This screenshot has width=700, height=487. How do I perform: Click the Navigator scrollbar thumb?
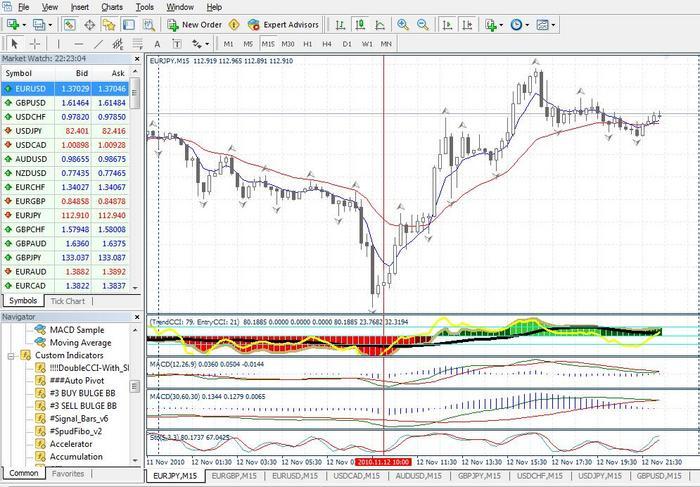pos(134,386)
